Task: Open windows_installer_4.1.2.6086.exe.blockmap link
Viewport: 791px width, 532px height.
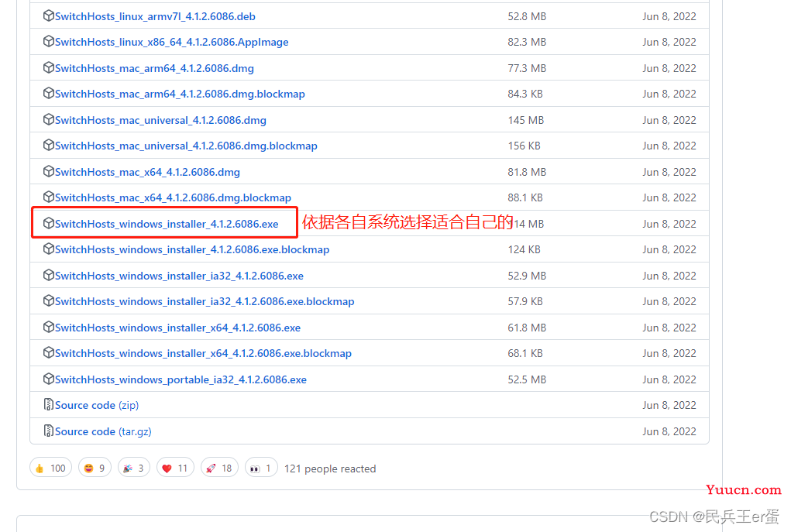Action: tap(192, 249)
